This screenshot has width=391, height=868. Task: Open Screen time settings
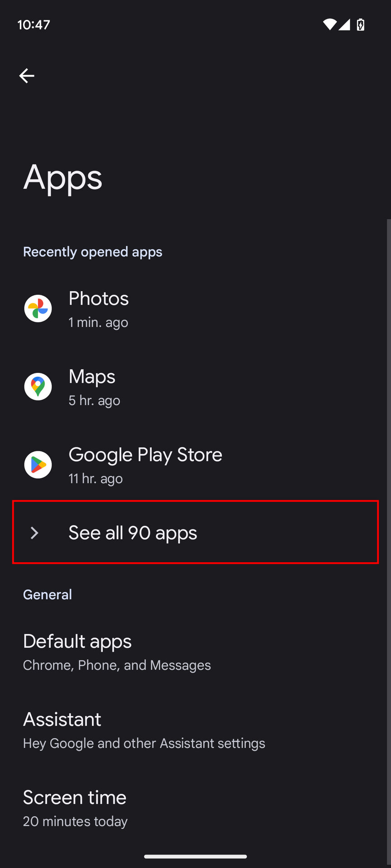point(75,798)
